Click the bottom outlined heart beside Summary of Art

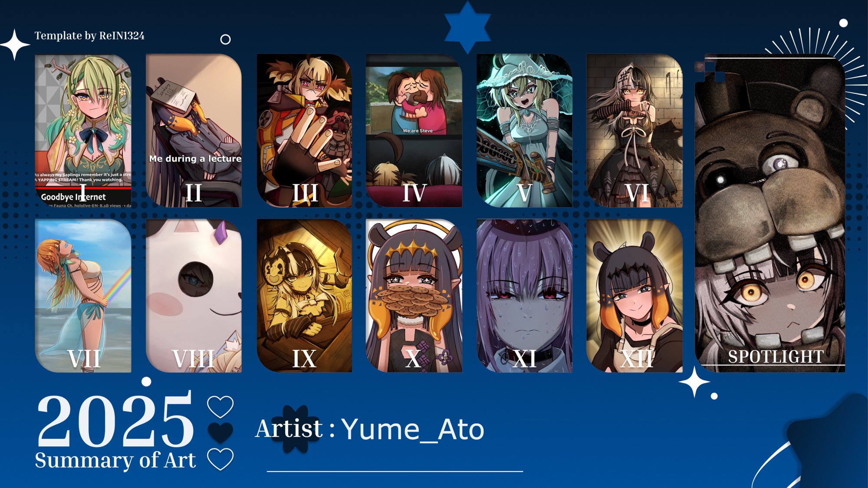click(x=220, y=459)
